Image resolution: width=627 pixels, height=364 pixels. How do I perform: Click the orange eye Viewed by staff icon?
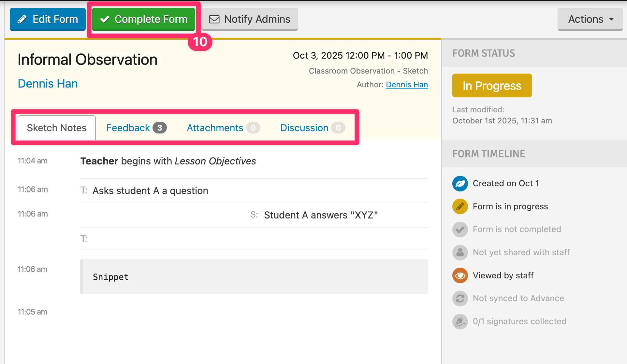(x=460, y=275)
